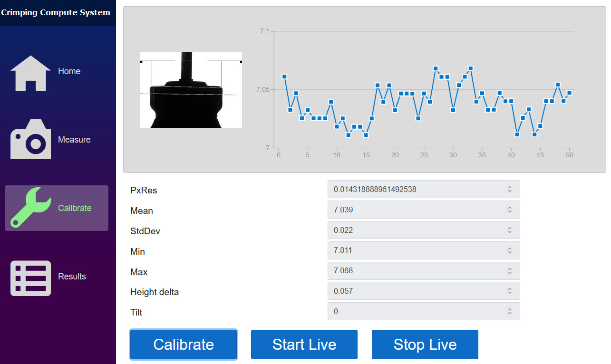Open the Results page label

(72, 277)
